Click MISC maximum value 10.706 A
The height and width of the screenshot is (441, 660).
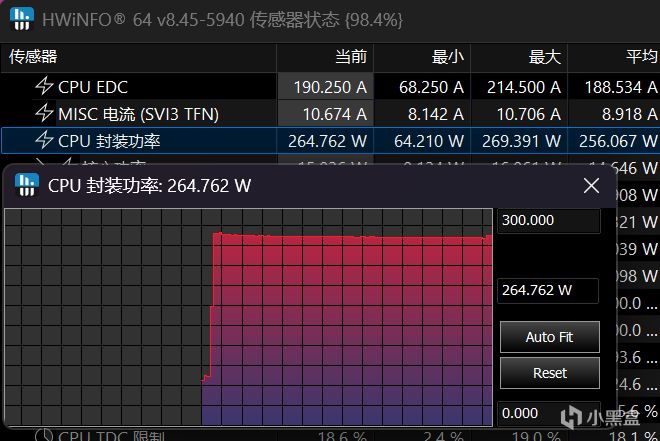tap(529, 114)
